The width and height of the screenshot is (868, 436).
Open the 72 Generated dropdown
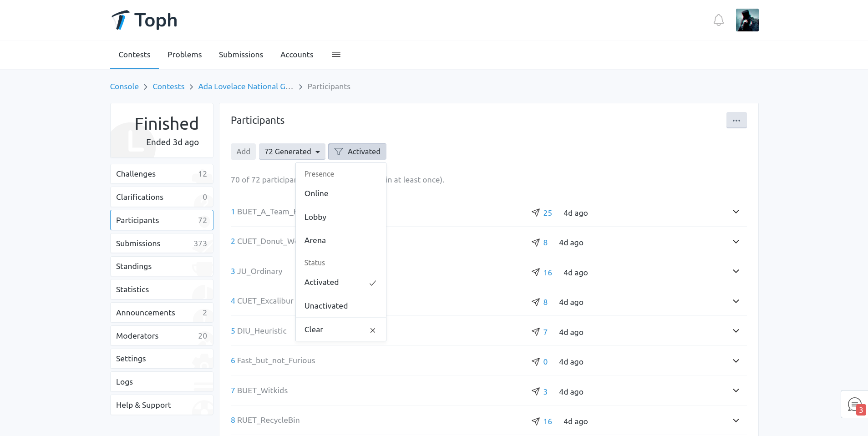pyautogui.click(x=292, y=152)
